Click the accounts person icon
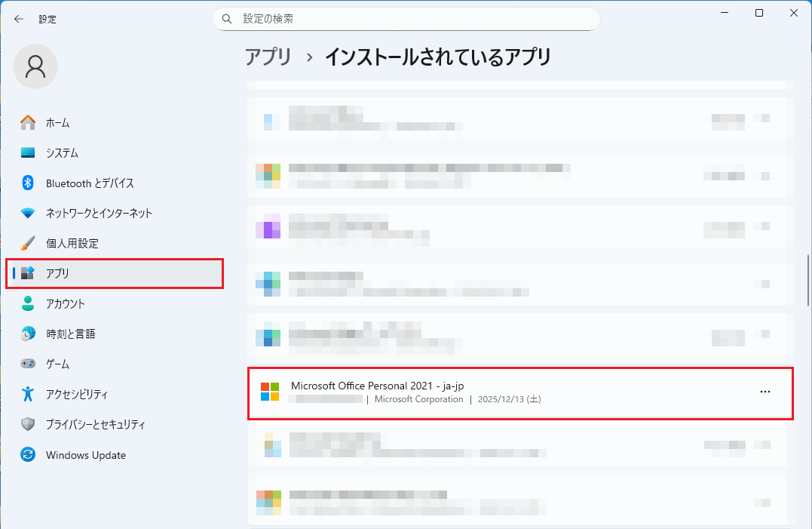The image size is (812, 529). pyautogui.click(x=28, y=303)
